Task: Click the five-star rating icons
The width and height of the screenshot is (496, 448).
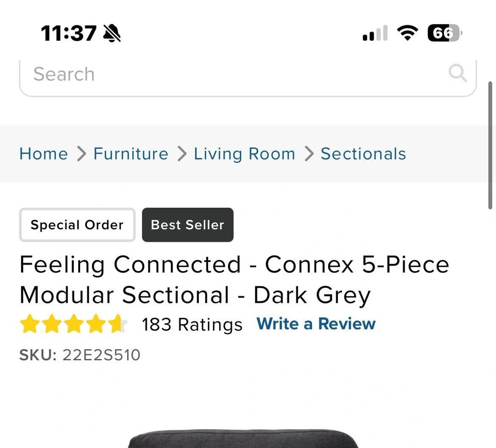Action: (74, 323)
